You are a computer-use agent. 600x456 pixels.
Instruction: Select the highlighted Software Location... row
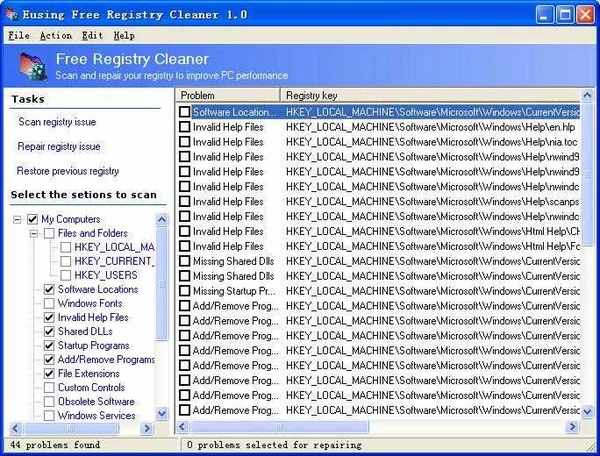(x=386, y=112)
